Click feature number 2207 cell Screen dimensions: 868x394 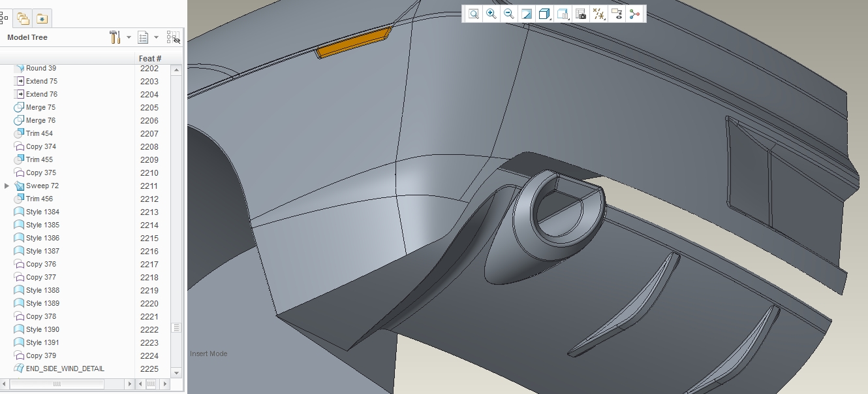point(149,133)
